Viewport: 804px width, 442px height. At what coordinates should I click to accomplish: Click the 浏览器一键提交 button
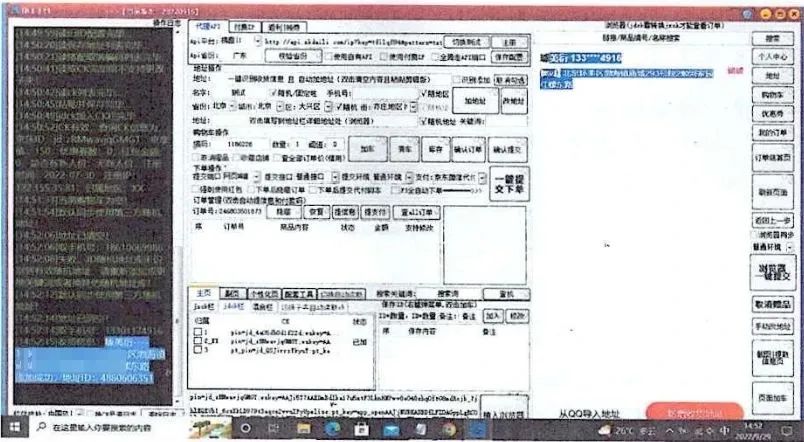pyautogui.click(x=772, y=272)
